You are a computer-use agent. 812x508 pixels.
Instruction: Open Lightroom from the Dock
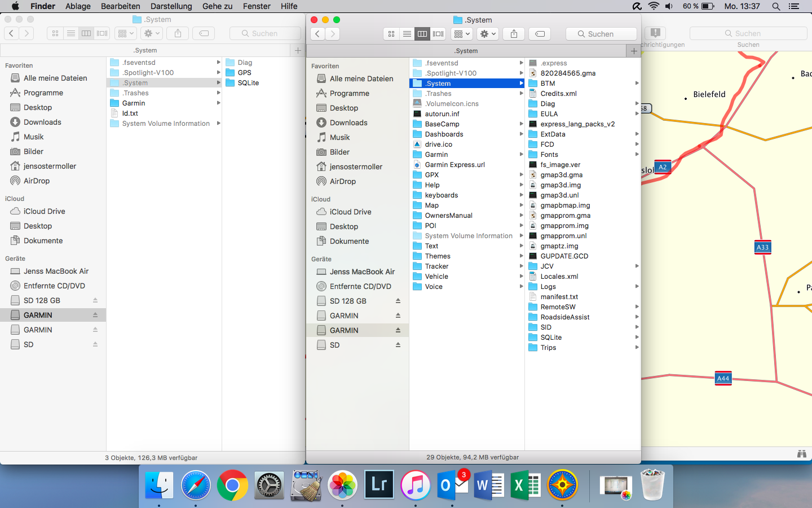(379, 485)
